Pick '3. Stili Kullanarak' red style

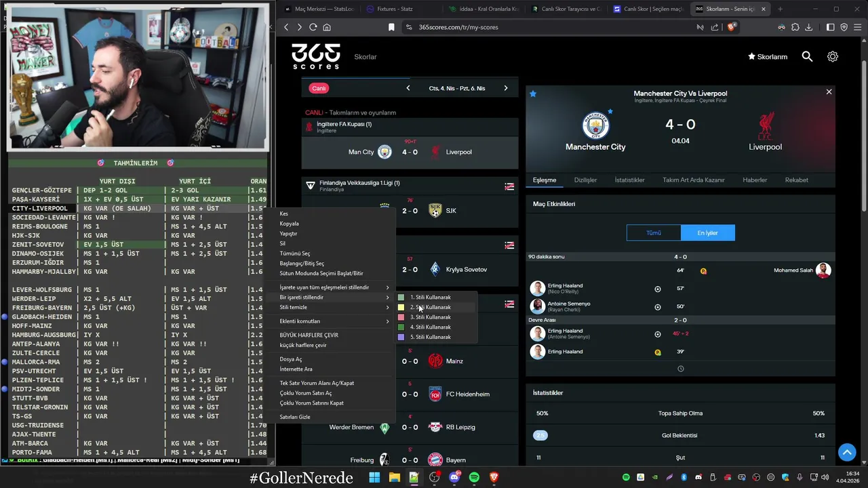point(436,317)
